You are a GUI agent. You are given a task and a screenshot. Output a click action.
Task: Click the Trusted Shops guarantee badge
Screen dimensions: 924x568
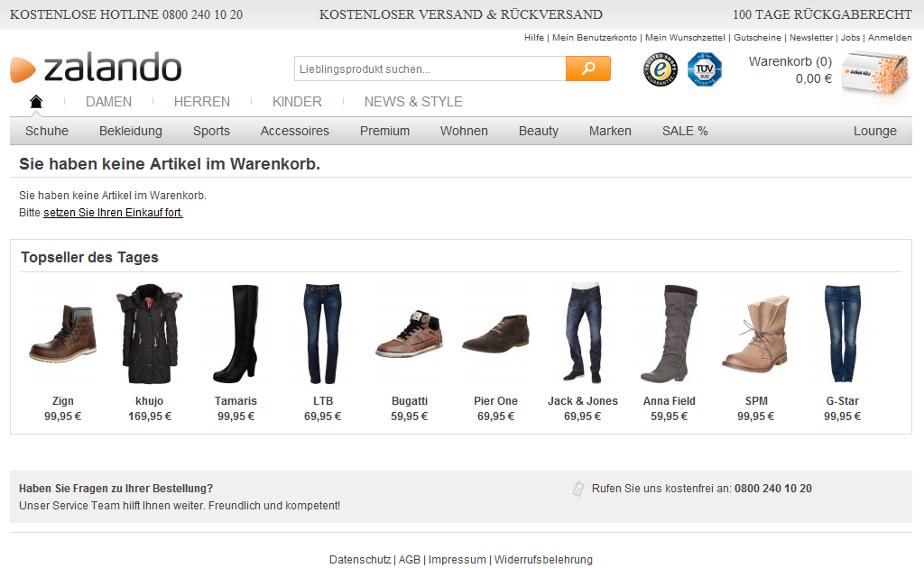click(661, 69)
